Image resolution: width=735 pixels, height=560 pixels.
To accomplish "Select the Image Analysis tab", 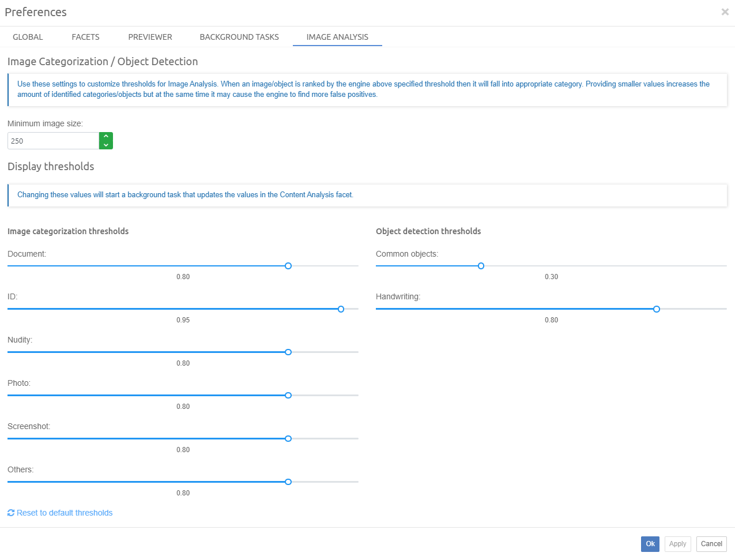I will click(x=337, y=37).
